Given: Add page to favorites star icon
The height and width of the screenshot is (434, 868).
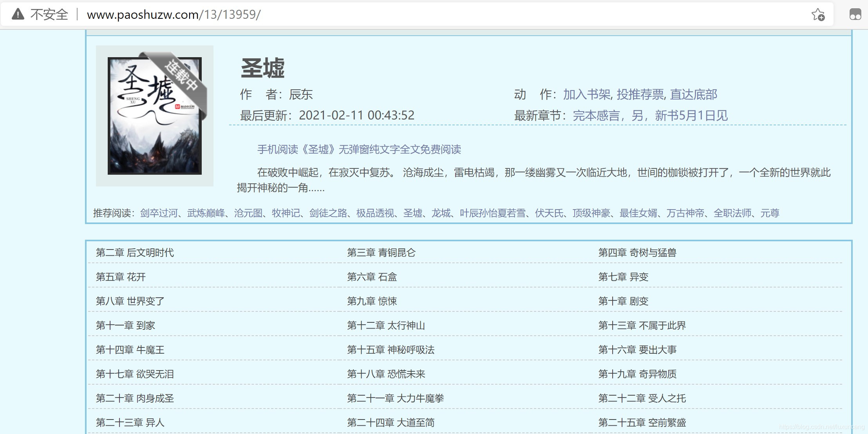Looking at the screenshot, I should point(818,14).
